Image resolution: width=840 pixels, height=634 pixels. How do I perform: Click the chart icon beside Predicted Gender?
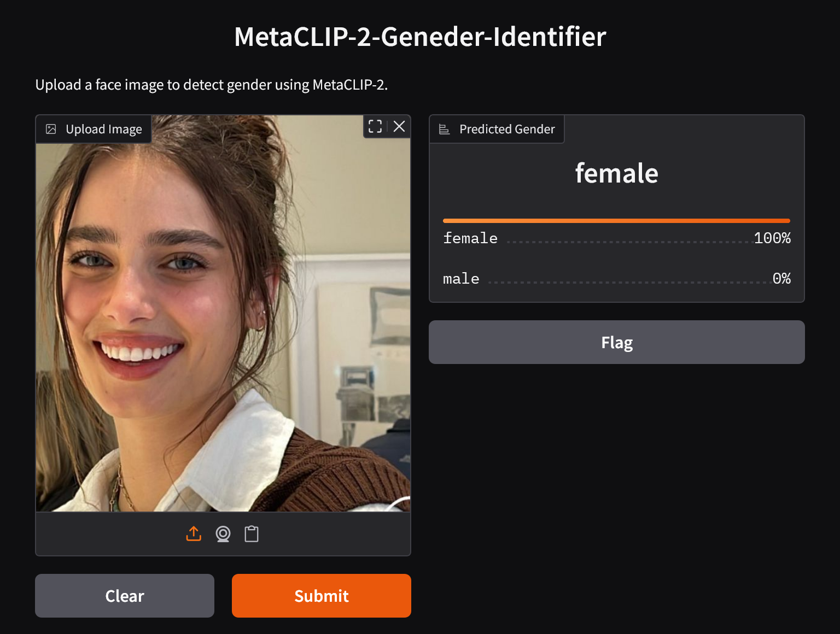pos(445,129)
